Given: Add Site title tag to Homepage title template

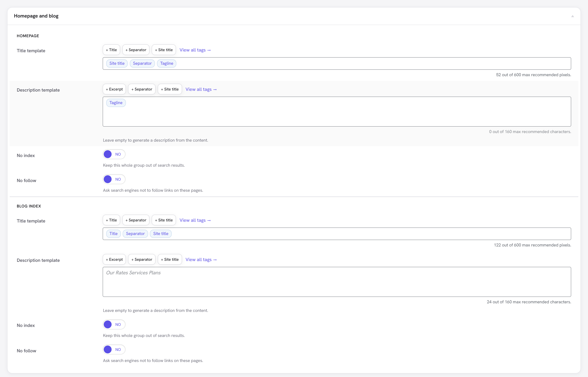Looking at the screenshot, I should pyautogui.click(x=164, y=50).
